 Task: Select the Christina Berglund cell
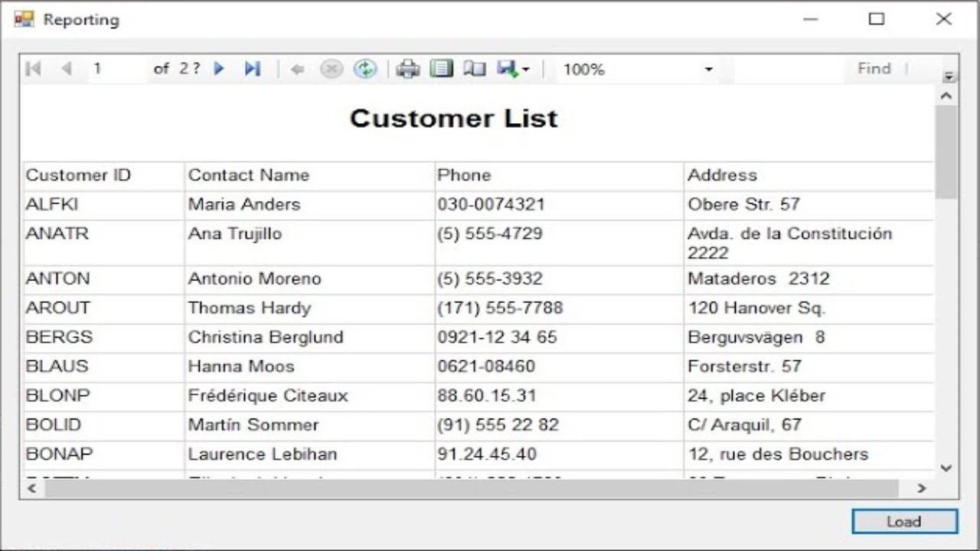coord(310,338)
